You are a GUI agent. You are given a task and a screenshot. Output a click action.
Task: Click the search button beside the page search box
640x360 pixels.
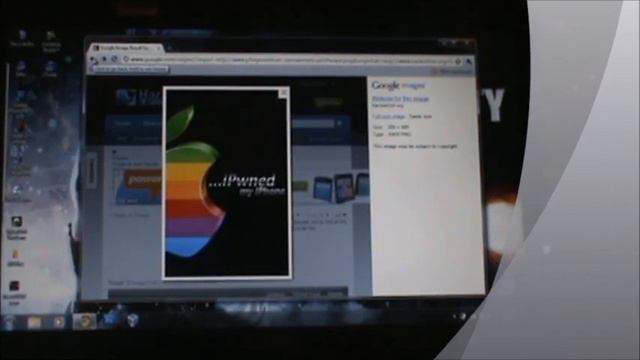(x=340, y=123)
